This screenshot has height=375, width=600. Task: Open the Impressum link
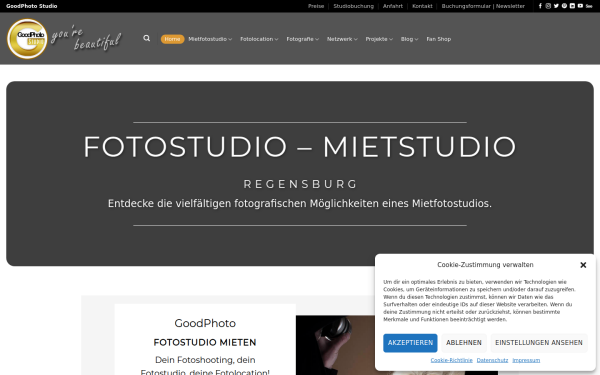tap(526, 360)
